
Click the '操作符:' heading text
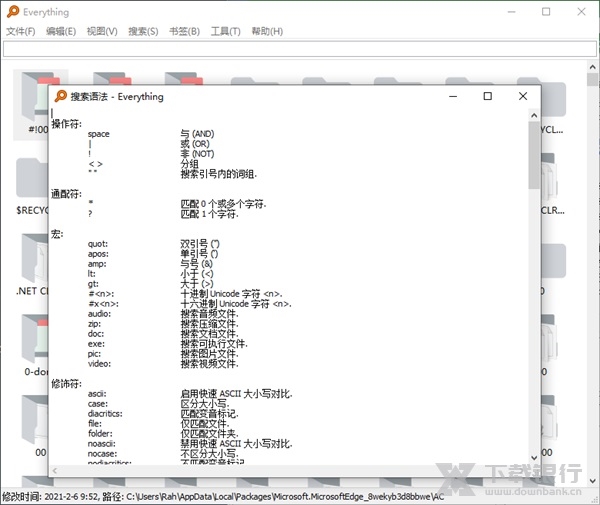pyautogui.click(x=67, y=124)
